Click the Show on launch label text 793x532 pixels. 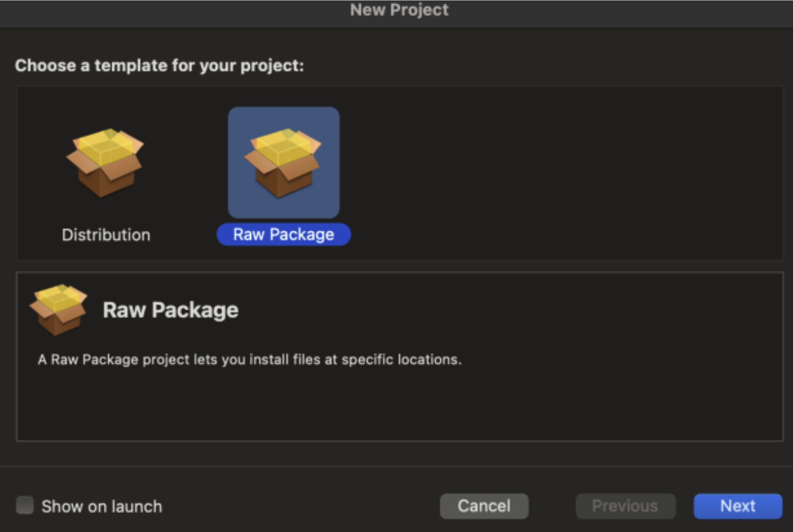click(102, 506)
